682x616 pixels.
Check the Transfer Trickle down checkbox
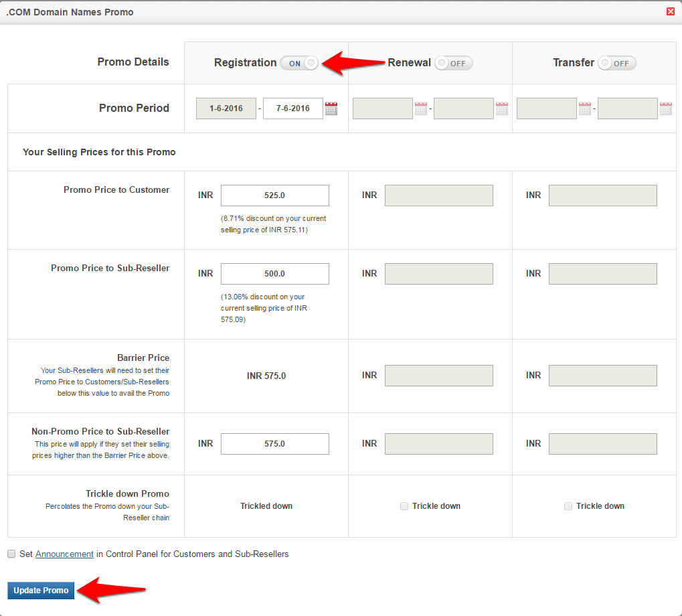568,506
